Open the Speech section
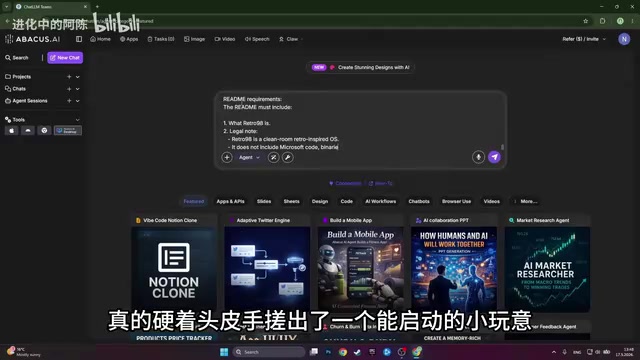 [x=257, y=39]
